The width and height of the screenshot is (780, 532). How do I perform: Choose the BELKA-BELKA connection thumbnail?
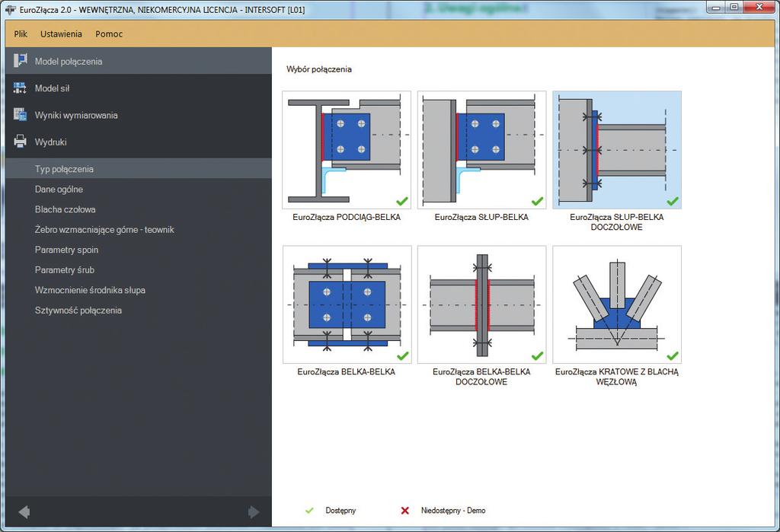(x=347, y=304)
